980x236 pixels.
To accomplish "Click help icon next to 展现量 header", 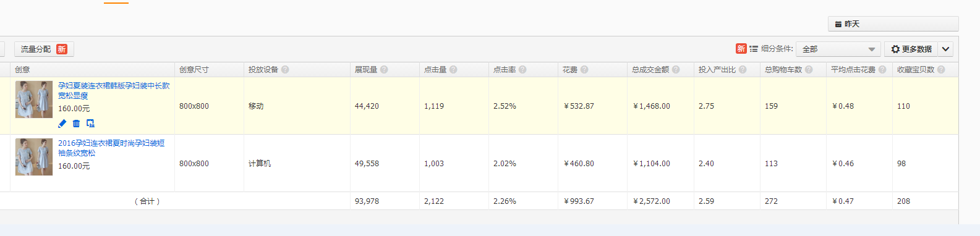I will (384, 70).
